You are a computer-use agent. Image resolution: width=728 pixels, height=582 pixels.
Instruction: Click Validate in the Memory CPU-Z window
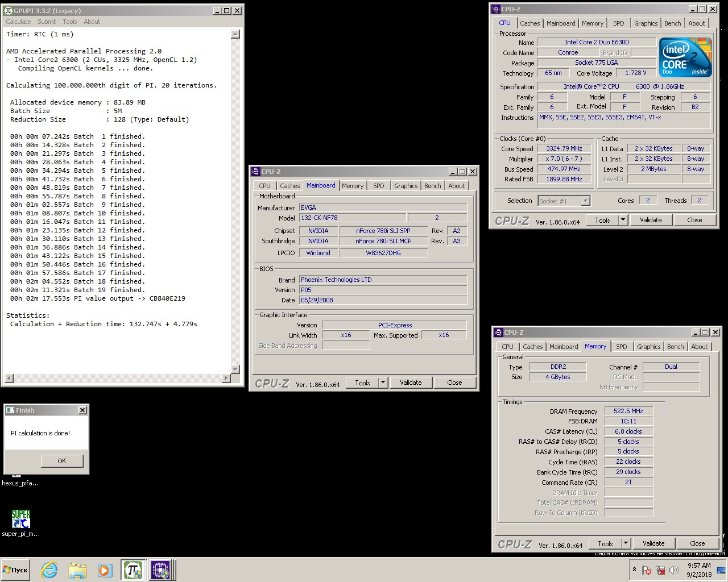[653, 543]
